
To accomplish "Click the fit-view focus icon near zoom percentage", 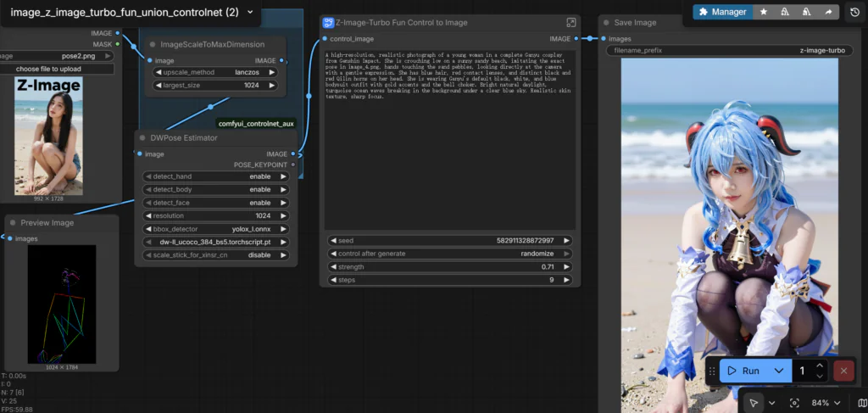I will pyautogui.click(x=794, y=403).
